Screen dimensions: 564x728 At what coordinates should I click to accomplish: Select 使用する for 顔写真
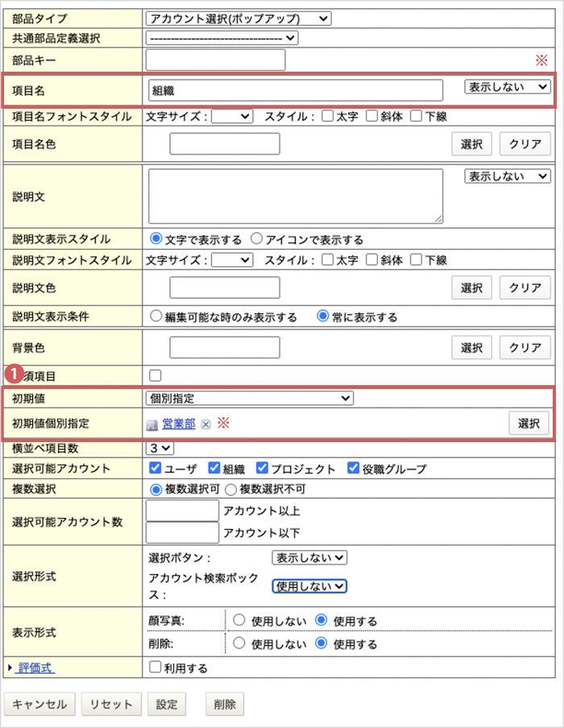coord(321,620)
